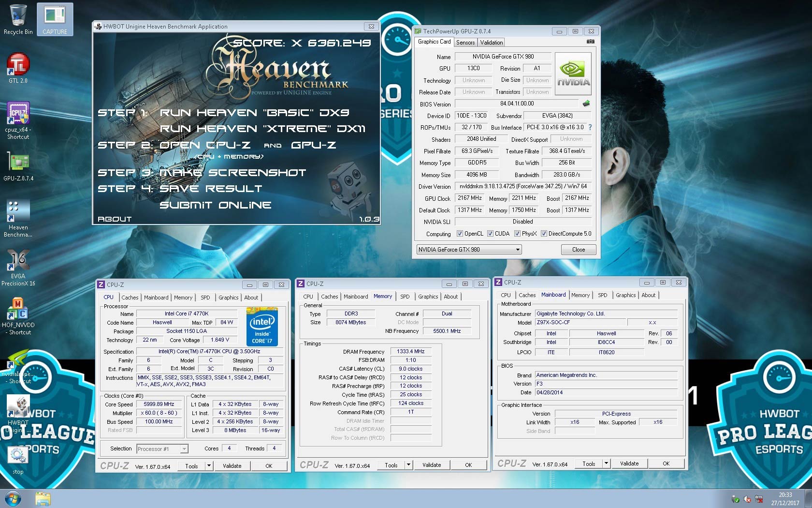Click OK in CPU-Z Memory window
812x508 pixels.
click(468, 465)
